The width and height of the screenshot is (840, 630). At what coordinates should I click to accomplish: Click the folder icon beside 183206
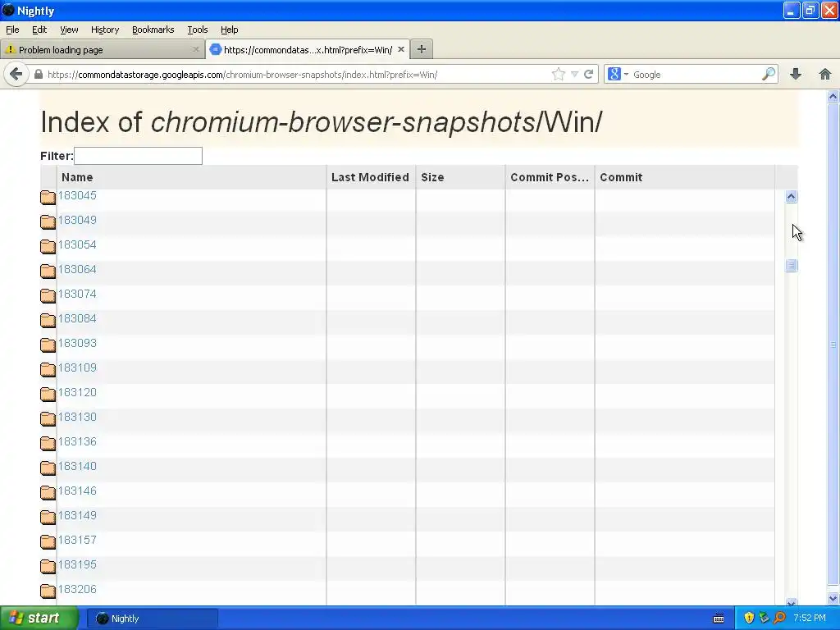click(x=48, y=591)
